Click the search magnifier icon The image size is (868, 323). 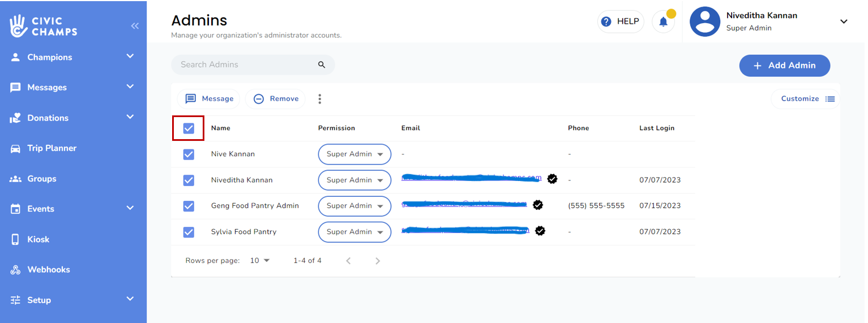click(x=322, y=65)
